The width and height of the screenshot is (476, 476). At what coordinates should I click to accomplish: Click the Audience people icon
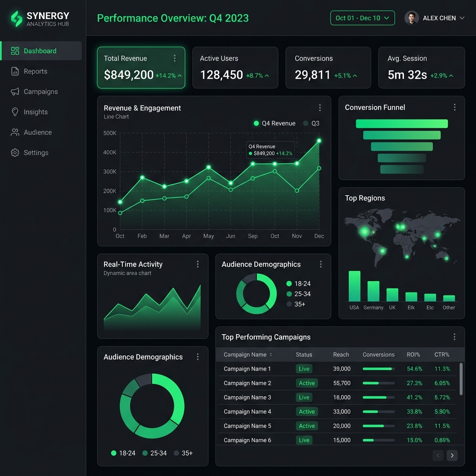point(15,132)
